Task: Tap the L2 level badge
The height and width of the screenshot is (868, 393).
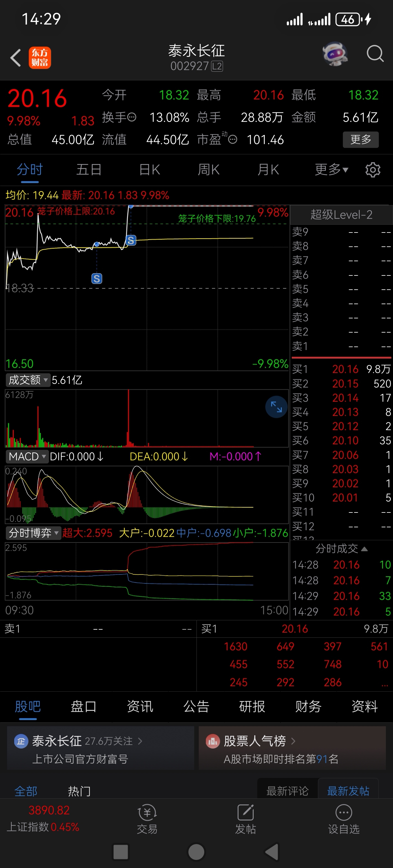Action: (217, 67)
